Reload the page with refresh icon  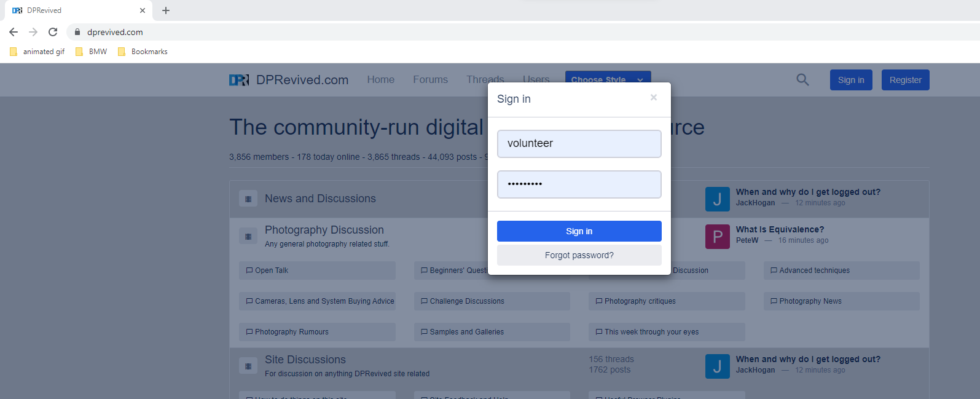pos(53,32)
